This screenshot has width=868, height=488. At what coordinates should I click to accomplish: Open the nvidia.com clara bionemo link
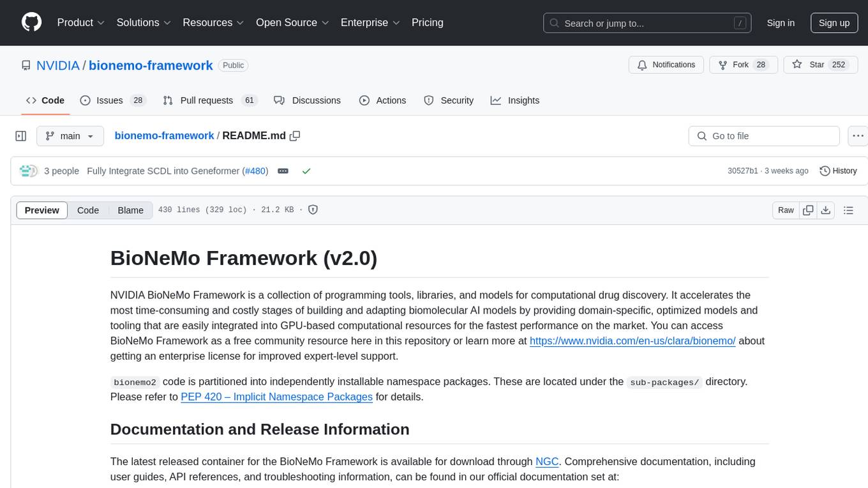point(632,341)
